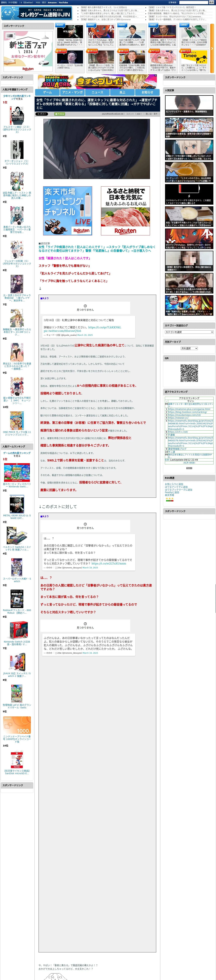Open the カテゴリを選択 category dropdown
Screen dimensions: 216x980
click(x=189, y=332)
